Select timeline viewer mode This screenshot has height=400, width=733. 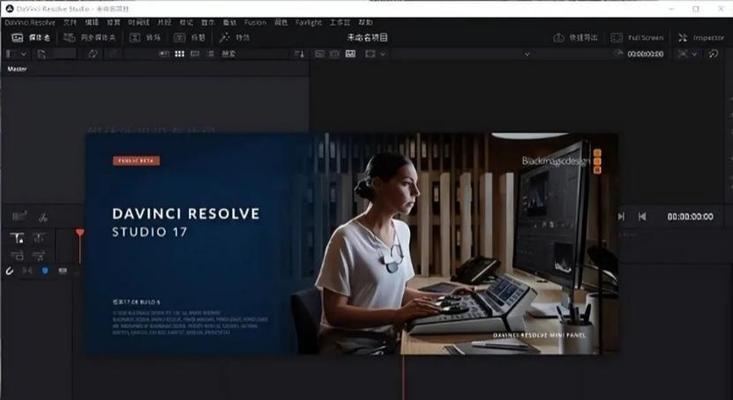tap(350, 54)
